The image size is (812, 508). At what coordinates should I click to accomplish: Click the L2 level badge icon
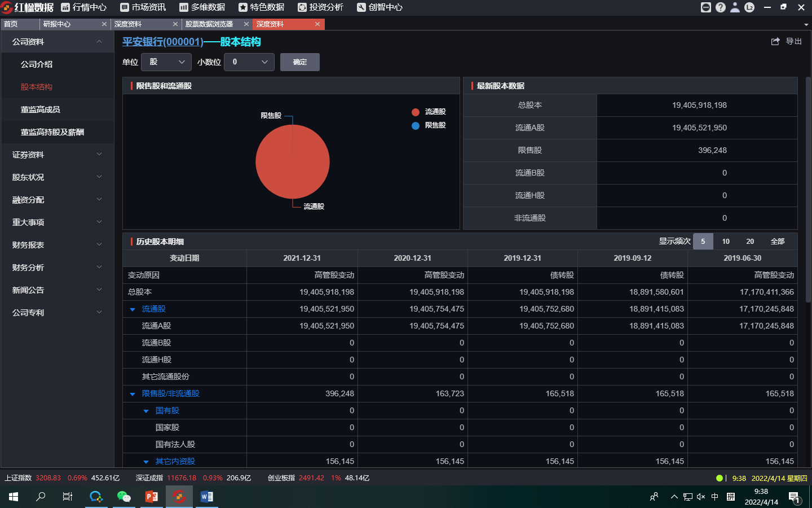[x=749, y=7]
